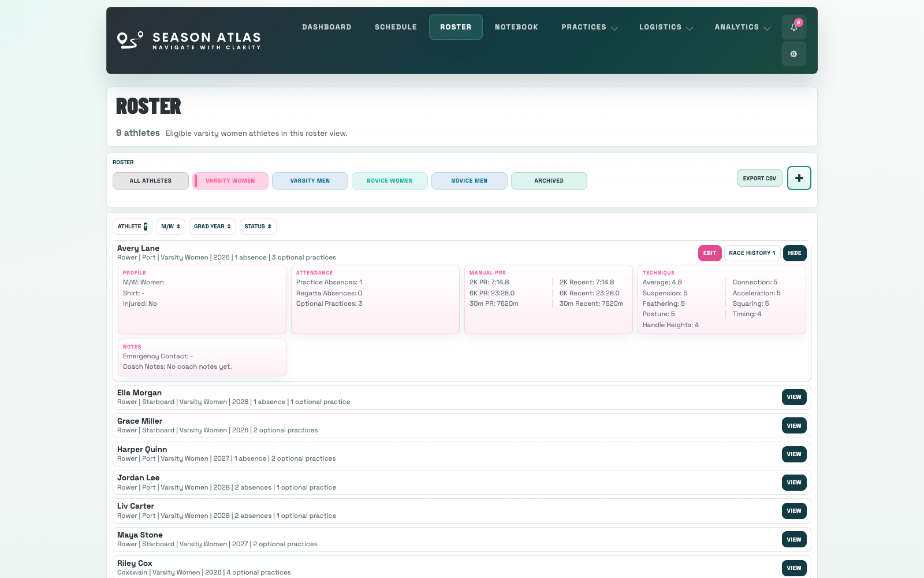
Task: Click 'Emergency Contact: -' in Notes
Action: (x=158, y=357)
